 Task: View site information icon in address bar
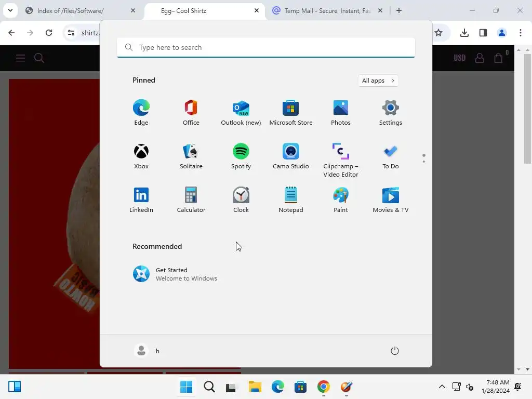pyautogui.click(x=71, y=33)
